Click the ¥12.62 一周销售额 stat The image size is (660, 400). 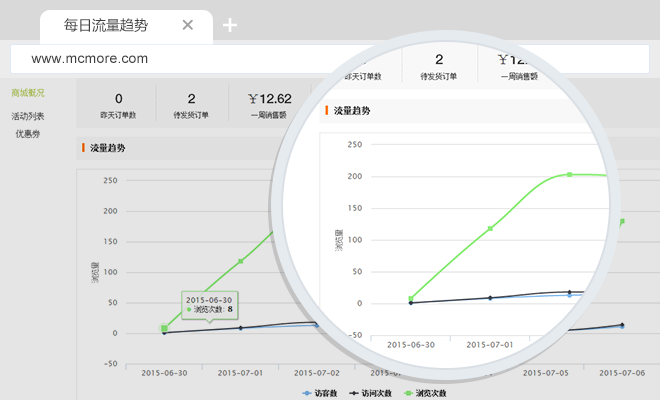269,104
